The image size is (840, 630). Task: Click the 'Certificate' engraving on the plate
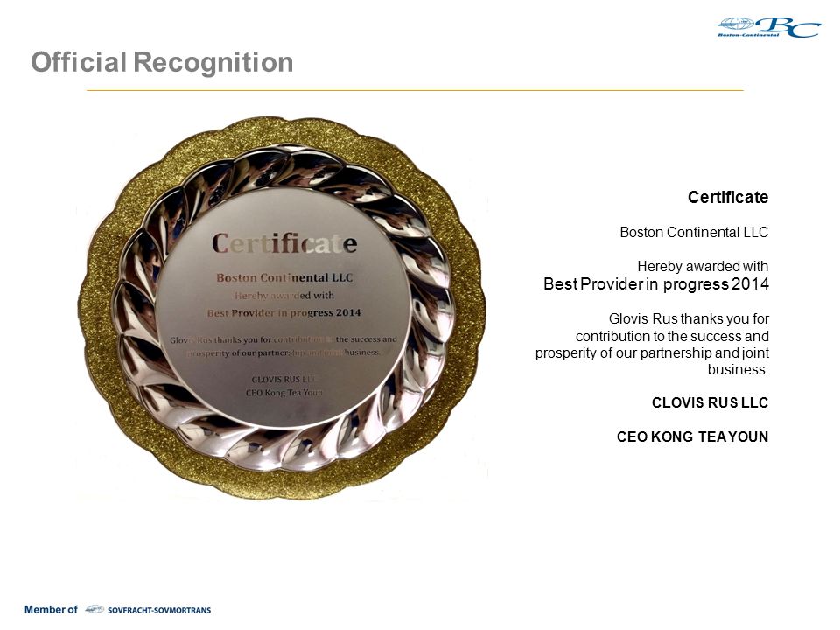point(284,243)
